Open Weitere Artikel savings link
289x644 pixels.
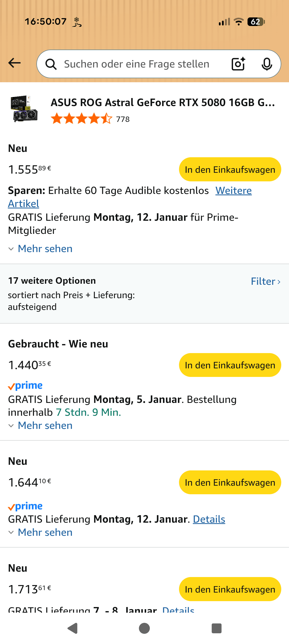(x=233, y=191)
